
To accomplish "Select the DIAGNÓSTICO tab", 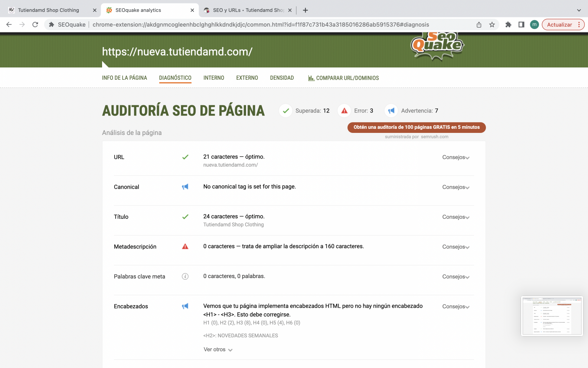I will 175,78.
